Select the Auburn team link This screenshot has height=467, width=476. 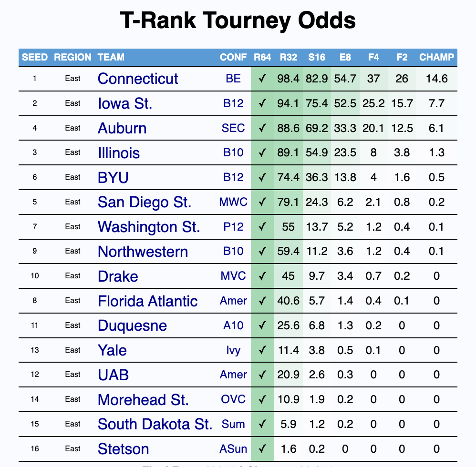point(122,128)
